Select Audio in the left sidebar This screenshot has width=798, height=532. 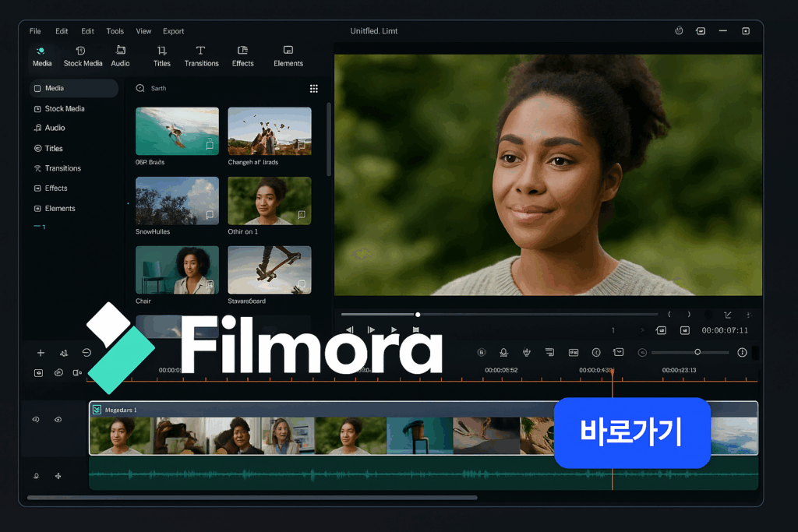pos(49,128)
